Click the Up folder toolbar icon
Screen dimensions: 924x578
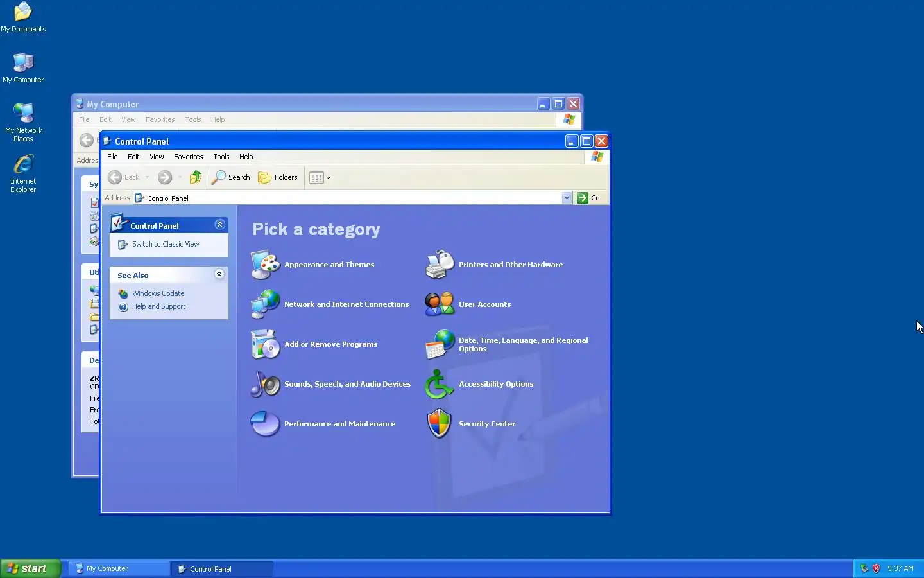pyautogui.click(x=196, y=177)
